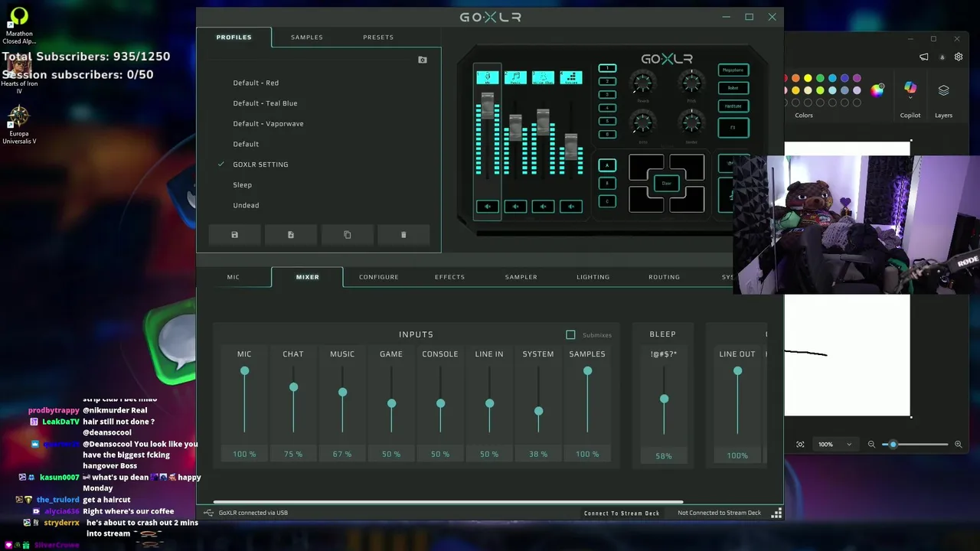The height and width of the screenshot is (551, 980).
Task: Click the copy profile icon
Action: tap(348, 235)
